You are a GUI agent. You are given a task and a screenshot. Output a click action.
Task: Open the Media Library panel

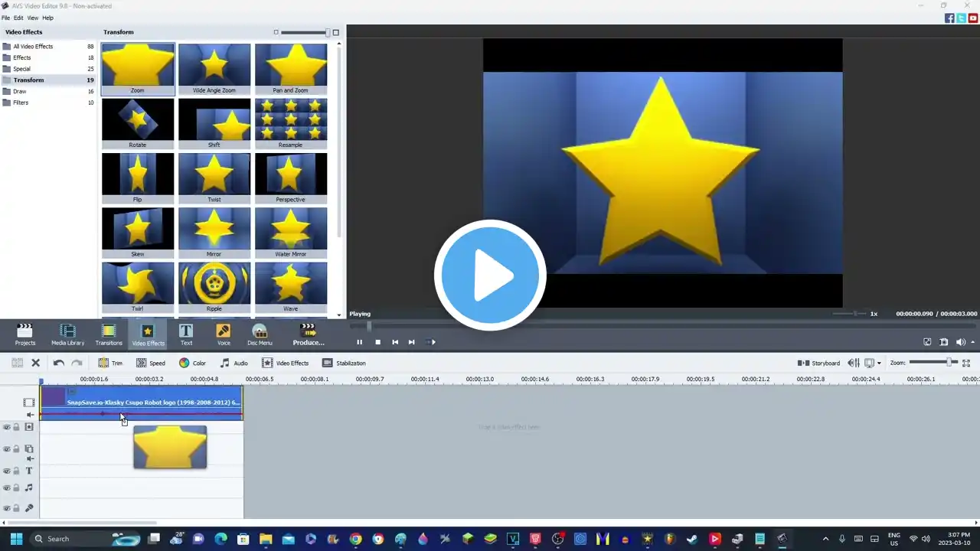(67, 334)
